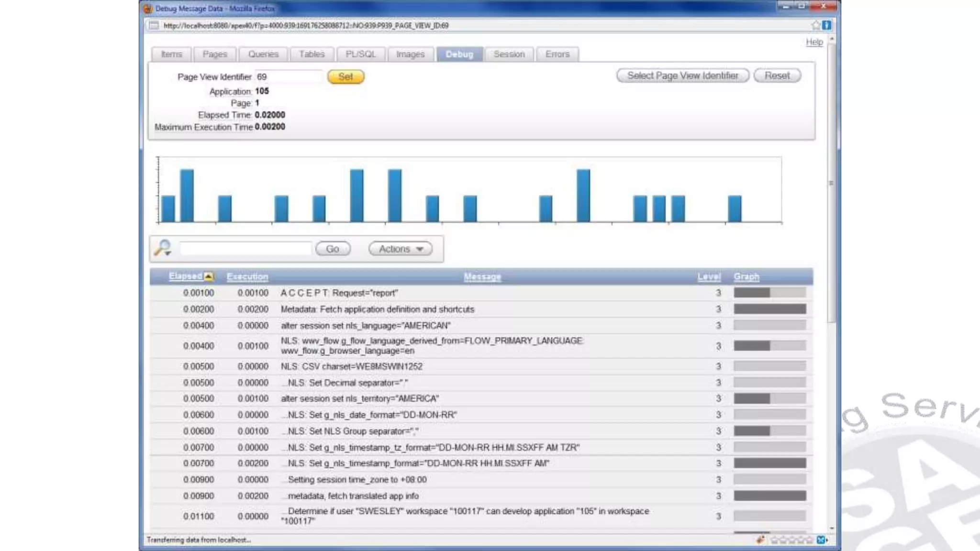Viewport: 980px width, 551px height.
Task: Click the brown status bar icon
Action: [x=760, y=540]
